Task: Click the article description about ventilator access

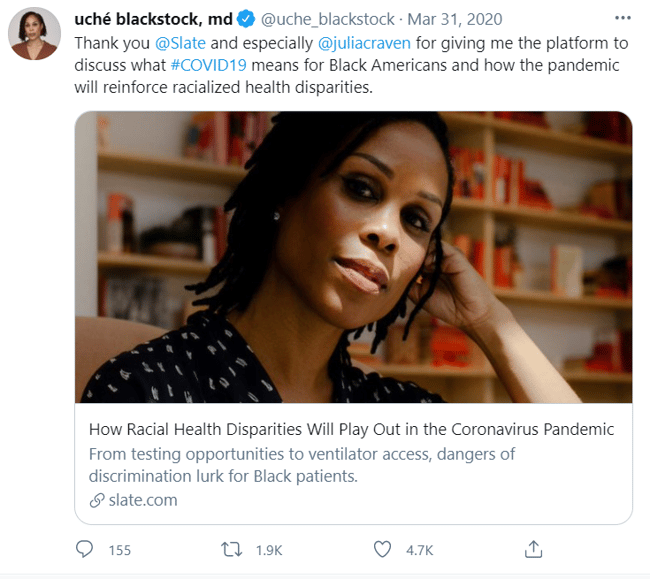Action: pyautogui.click(x=302, y=465)
